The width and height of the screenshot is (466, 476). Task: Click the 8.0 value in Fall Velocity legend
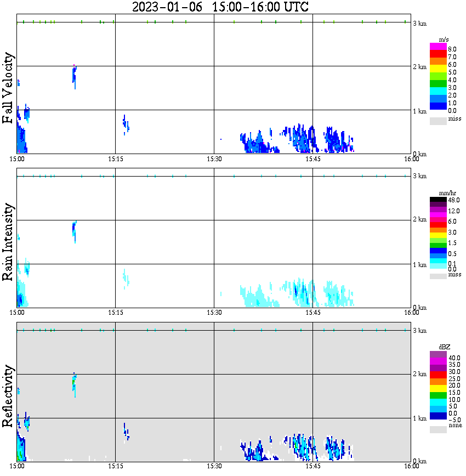(x=452, y=49)
